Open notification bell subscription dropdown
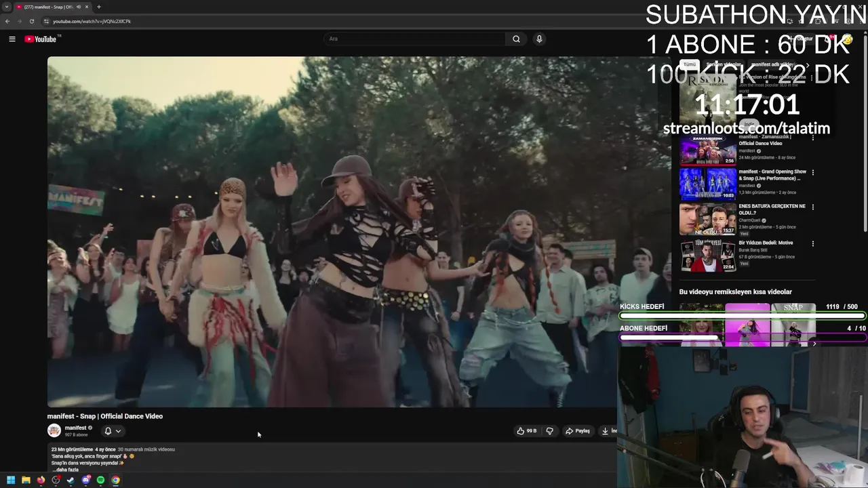The width and height of the screenshot is (868, 488). [x=112, y=430]
